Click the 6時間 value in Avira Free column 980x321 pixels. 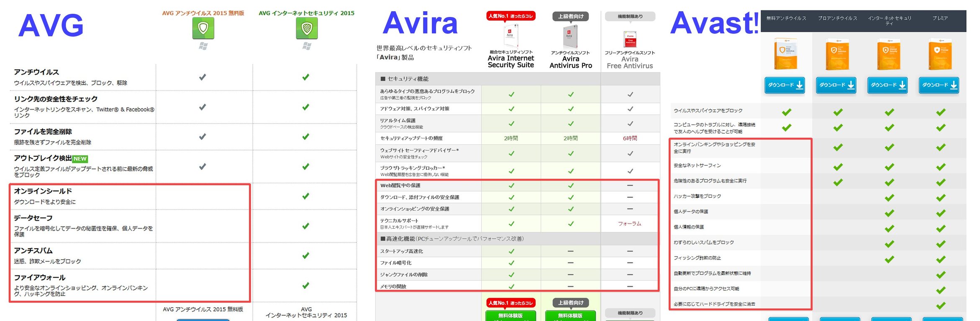(630, 138)
